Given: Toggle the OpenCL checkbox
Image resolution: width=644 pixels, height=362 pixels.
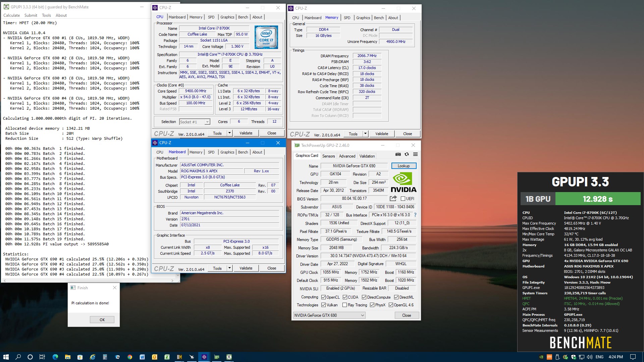Looking at the screenshot, I should tap(323, 297).
